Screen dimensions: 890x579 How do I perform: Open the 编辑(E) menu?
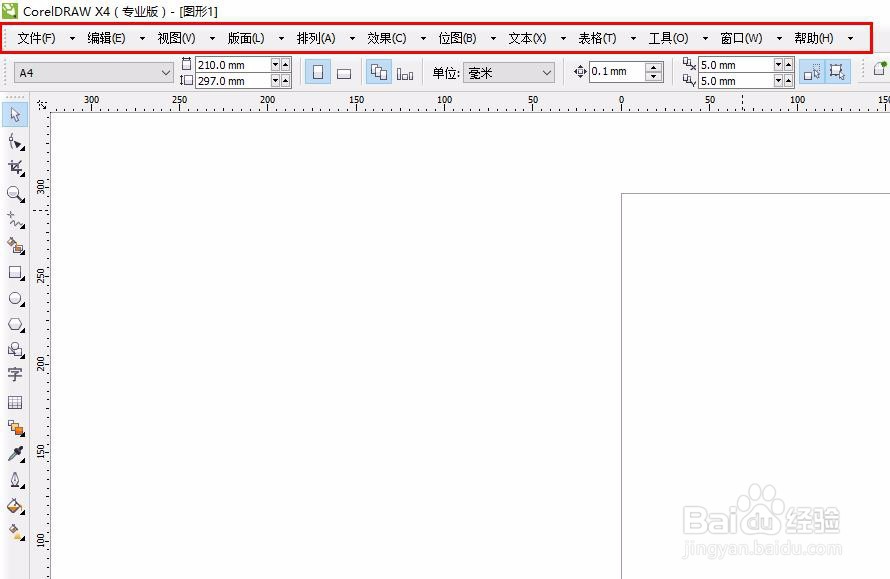(x=106, y=38)
